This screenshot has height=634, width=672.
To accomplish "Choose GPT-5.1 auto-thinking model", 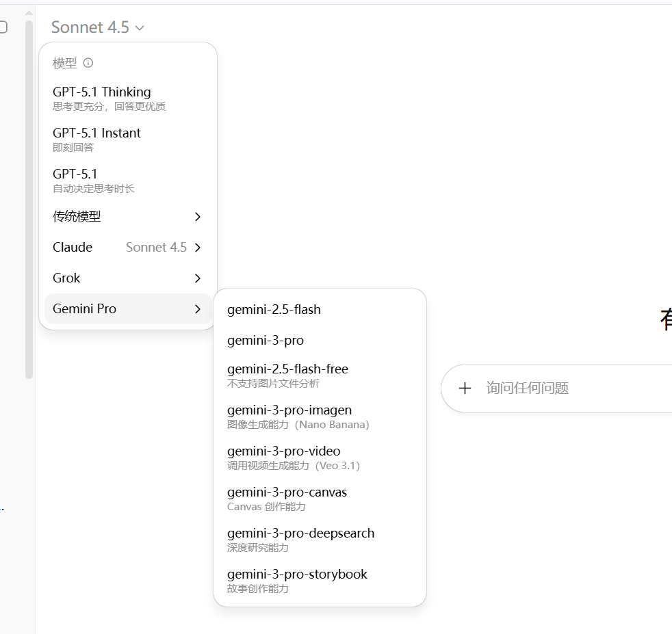I will coord(94,180).
